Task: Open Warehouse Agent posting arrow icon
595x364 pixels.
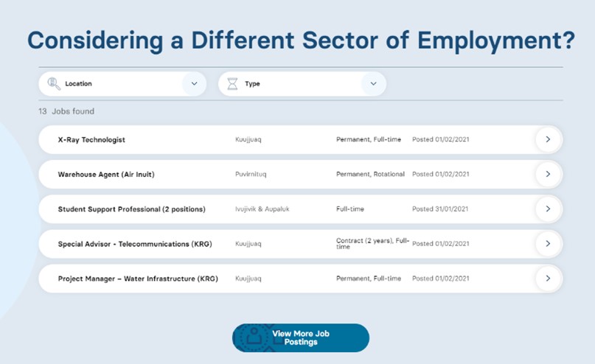Action: tap(548, 174)
